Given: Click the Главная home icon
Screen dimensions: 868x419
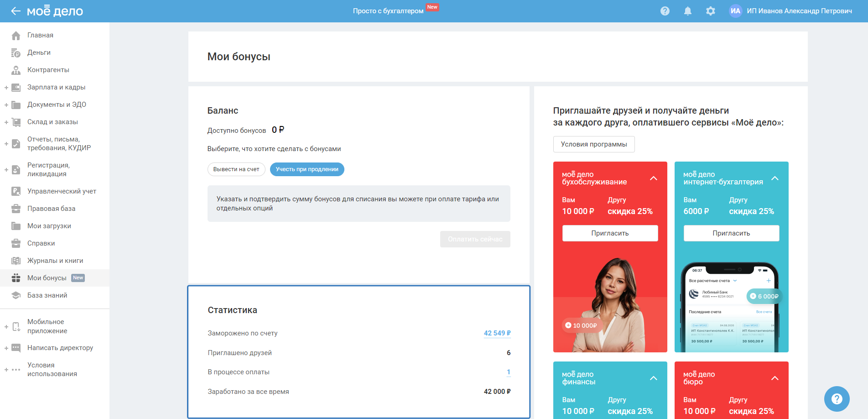Looking at the screenshot, I should (x=16, y=35).
